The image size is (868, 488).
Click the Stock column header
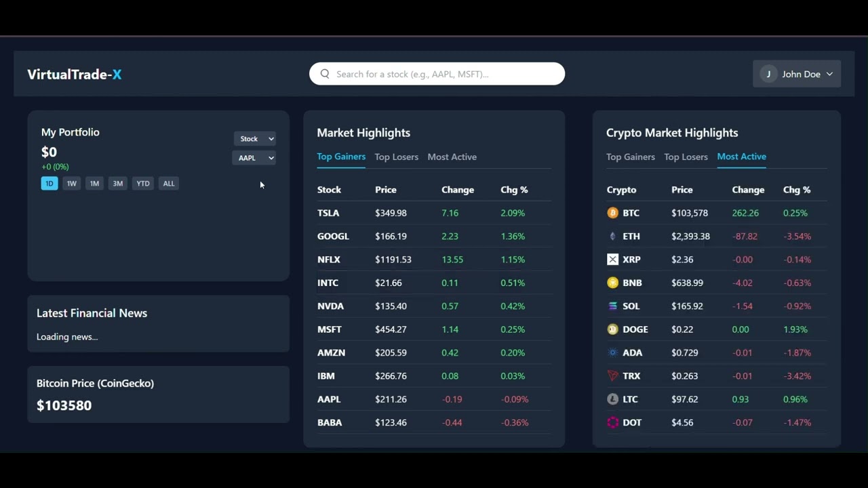pos(330,190)
